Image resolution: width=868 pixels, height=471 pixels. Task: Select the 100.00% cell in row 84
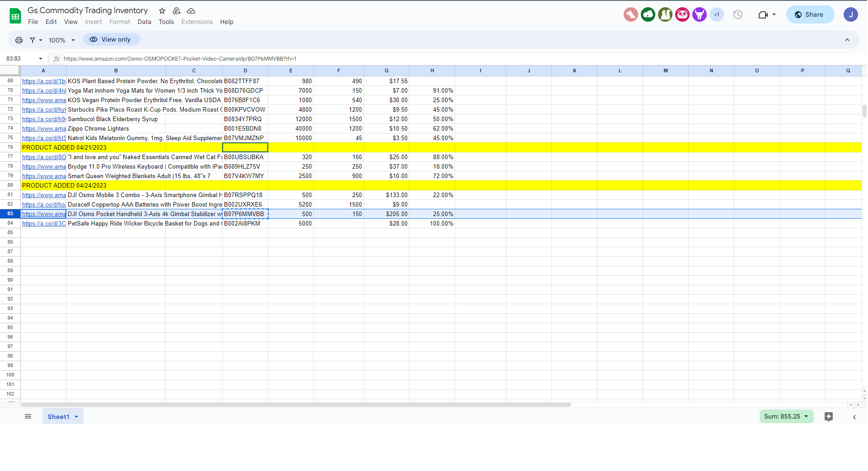coord(432,224)
